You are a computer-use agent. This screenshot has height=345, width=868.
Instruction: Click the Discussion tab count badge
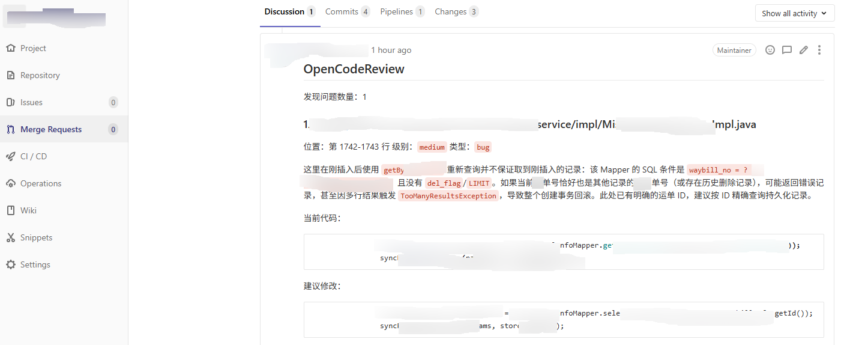pos(311,12)
